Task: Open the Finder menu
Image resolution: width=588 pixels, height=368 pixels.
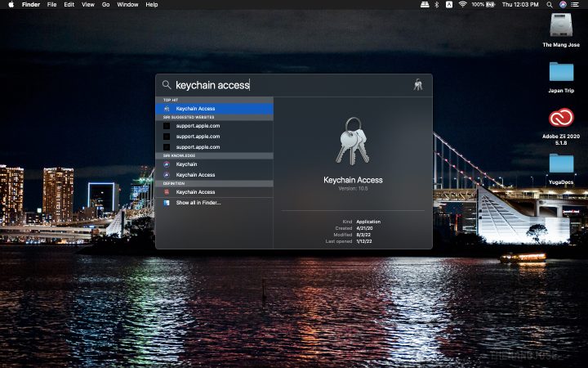Action: pos(31,5)
